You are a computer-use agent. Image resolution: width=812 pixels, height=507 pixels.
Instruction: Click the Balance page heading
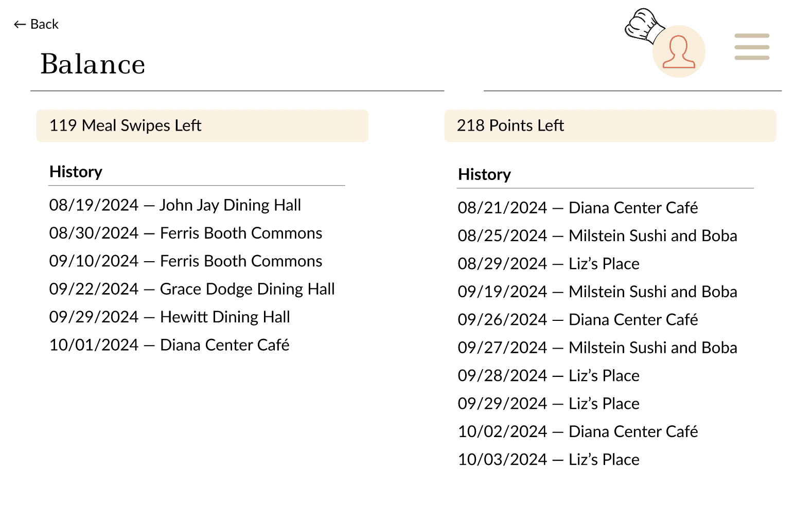[93, 64]
